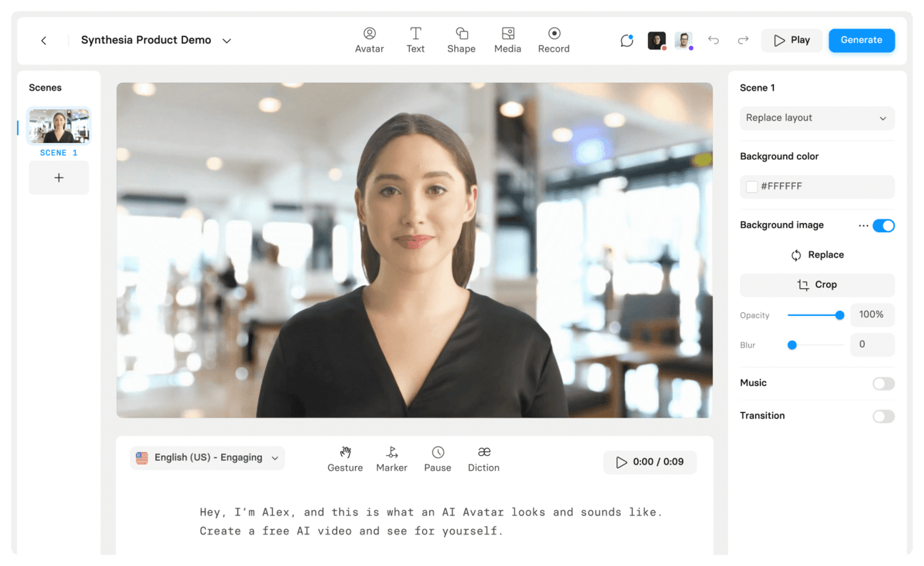
Task: Click the 'Scenes' panel heading
Action: (x=45, y=88)
